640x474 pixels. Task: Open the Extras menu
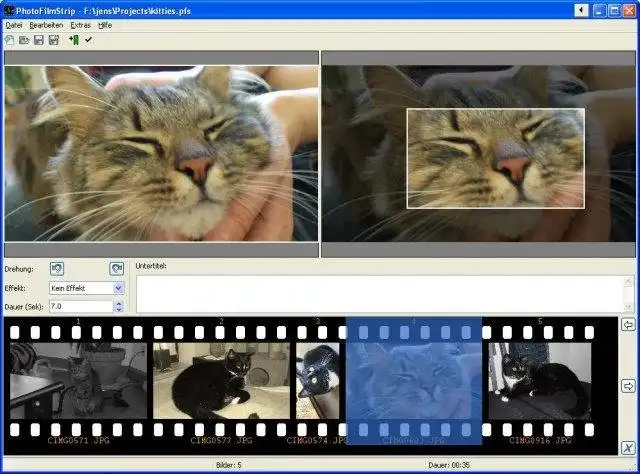80,25
